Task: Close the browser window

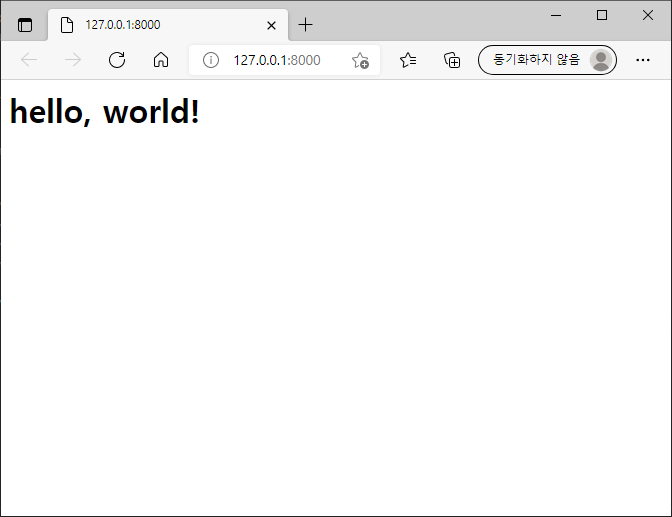Action: 648,15
